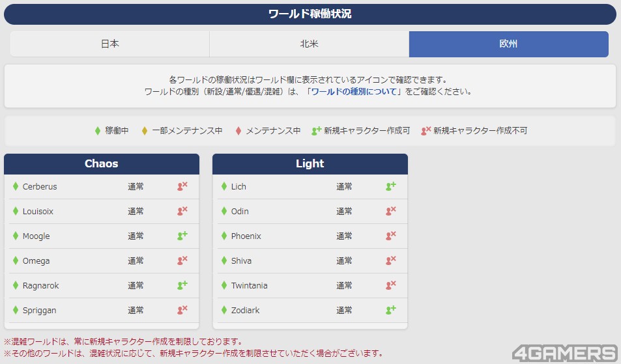Click the Light data center header
Image resolution: width=621 pixels, height=364 pixels.
click(x=310, y=163)
